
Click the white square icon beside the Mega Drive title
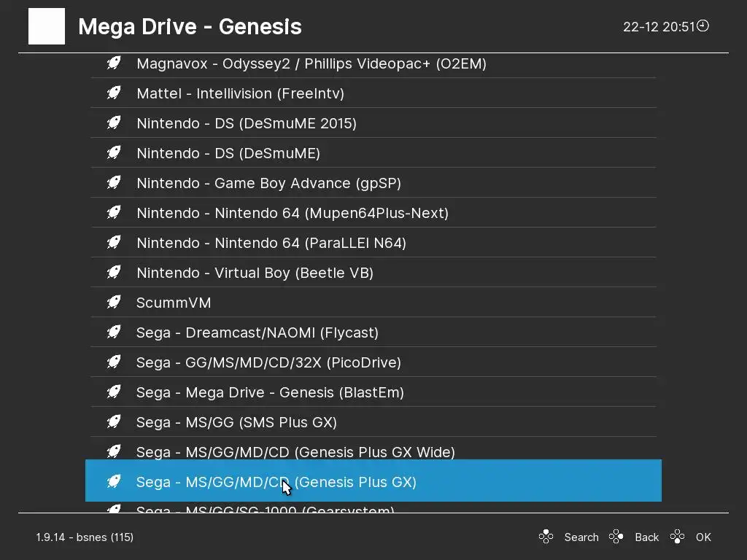click(x=47, y=26)
